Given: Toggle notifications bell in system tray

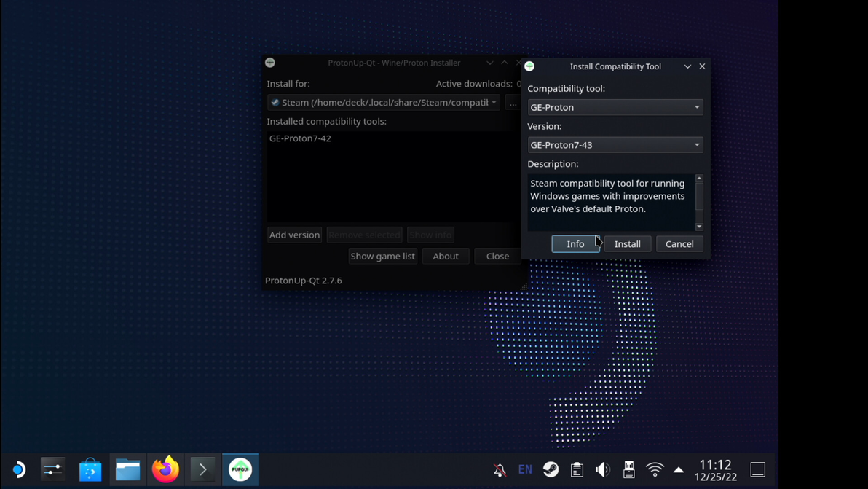Looking at the screenshot, I should 500,469.
